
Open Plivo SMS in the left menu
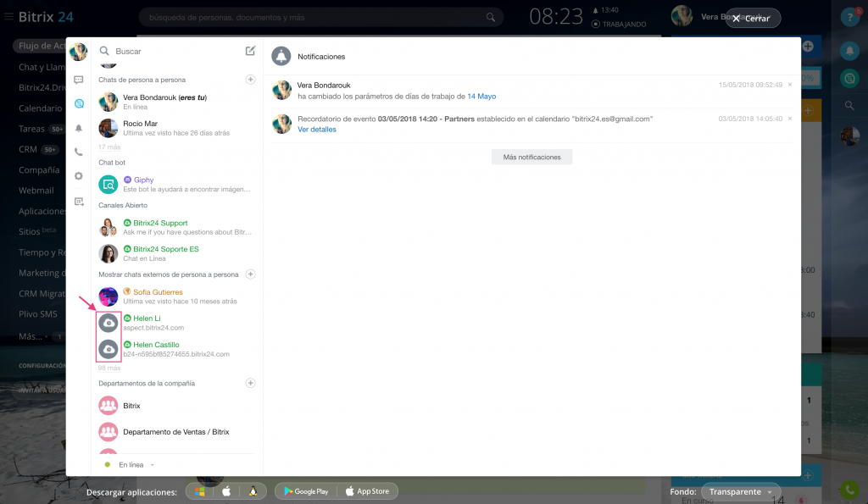click(x=37, y=314)
